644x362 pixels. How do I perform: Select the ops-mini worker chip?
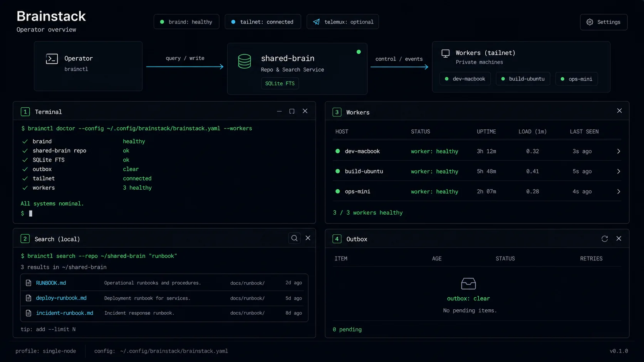tap(577, 79)
